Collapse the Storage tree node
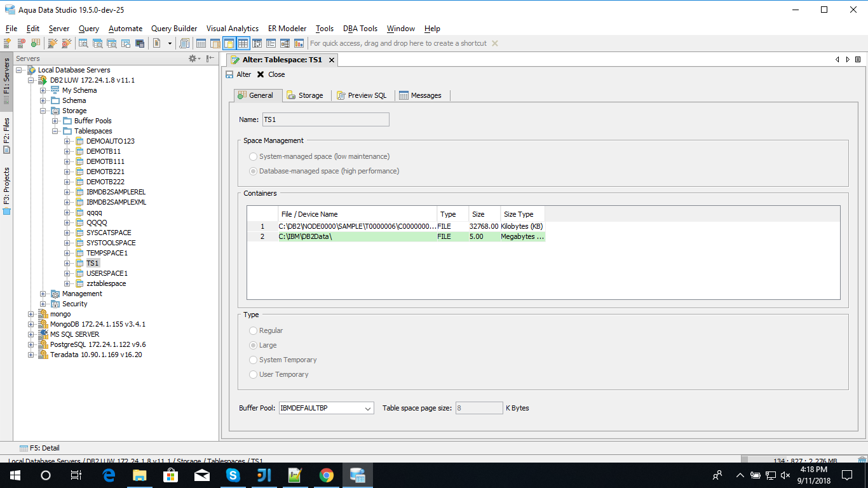This screenshot has width=868, height=488. 43,111
